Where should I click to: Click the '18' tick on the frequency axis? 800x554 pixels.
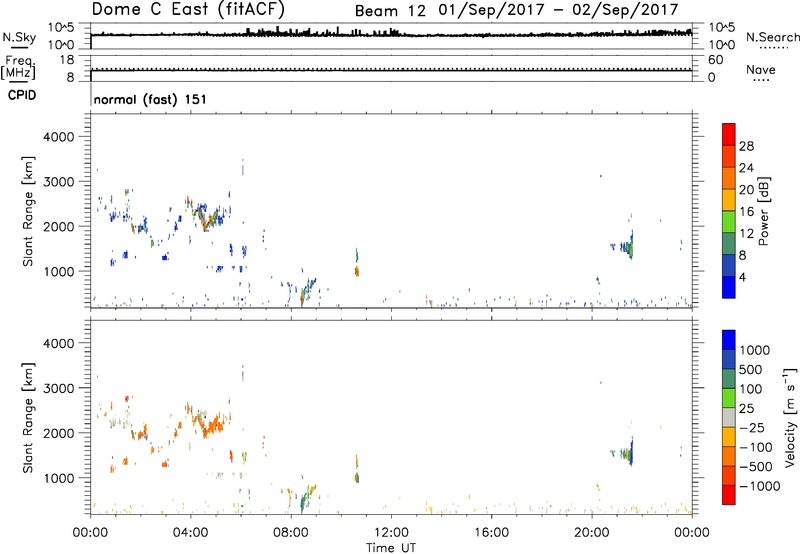click(67, 60)
